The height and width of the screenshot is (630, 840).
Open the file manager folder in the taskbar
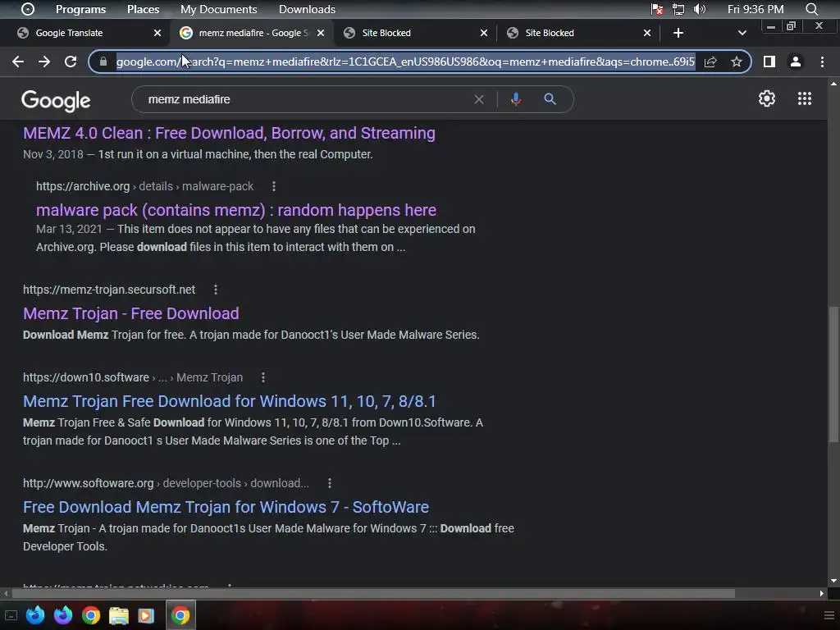(118, 615)
